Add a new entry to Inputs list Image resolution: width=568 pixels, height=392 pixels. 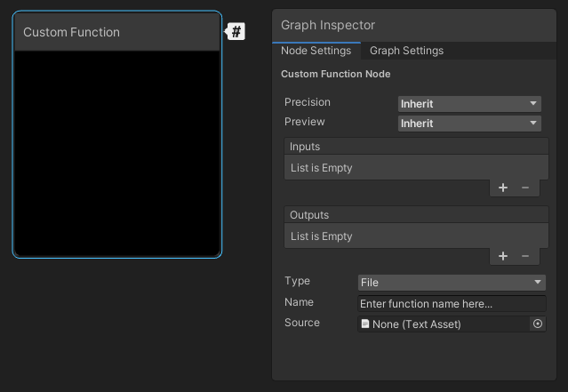(x=503, y=188)
